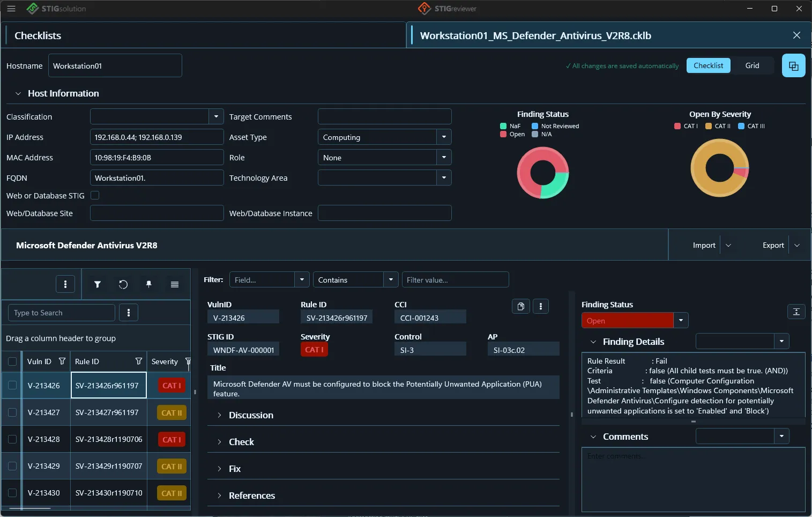Click the Comments text area

click(694, 479)
